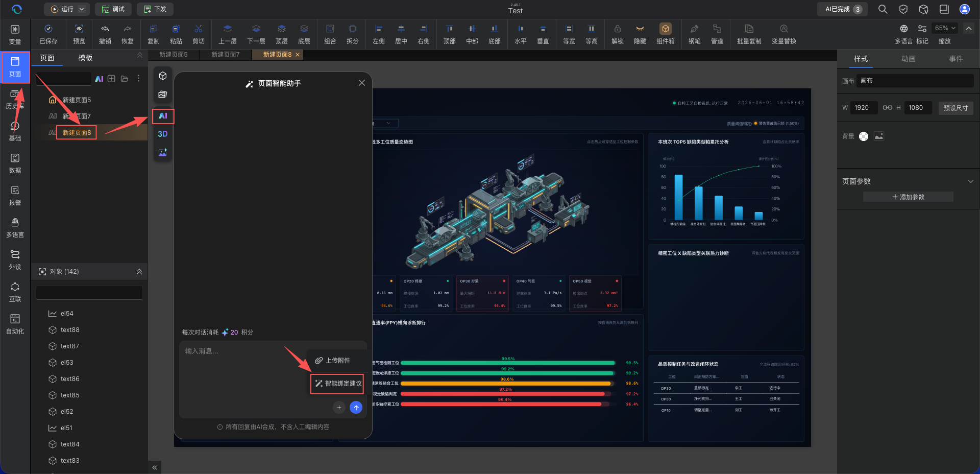Click the search magnifier icon in top bar
Screen dimensions: 980x474
coord(883,9)
